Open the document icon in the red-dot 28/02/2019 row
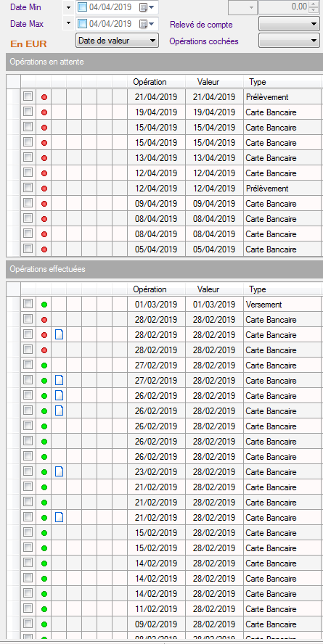The width and height of the screenshot is (323, 644). pyautogui.click(x=60, y=335)
